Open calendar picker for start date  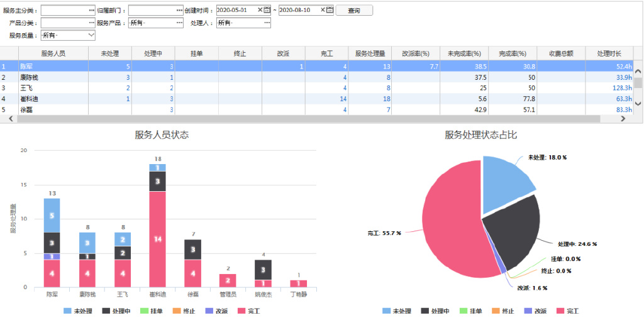pyautogui.click(x=267, y=10)
